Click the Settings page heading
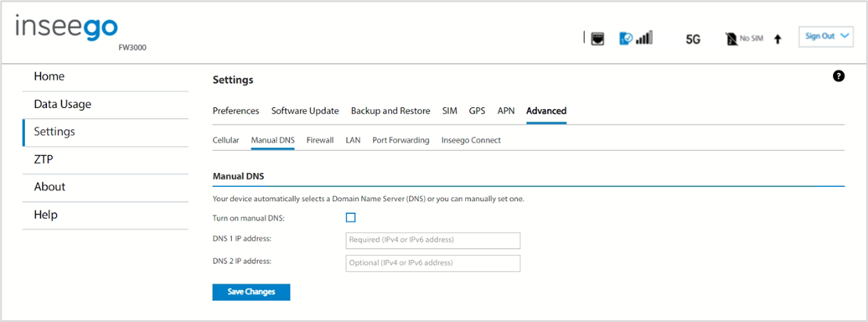Image resolution: width=868 pixels, height=322 pixels. pos(233,80)
